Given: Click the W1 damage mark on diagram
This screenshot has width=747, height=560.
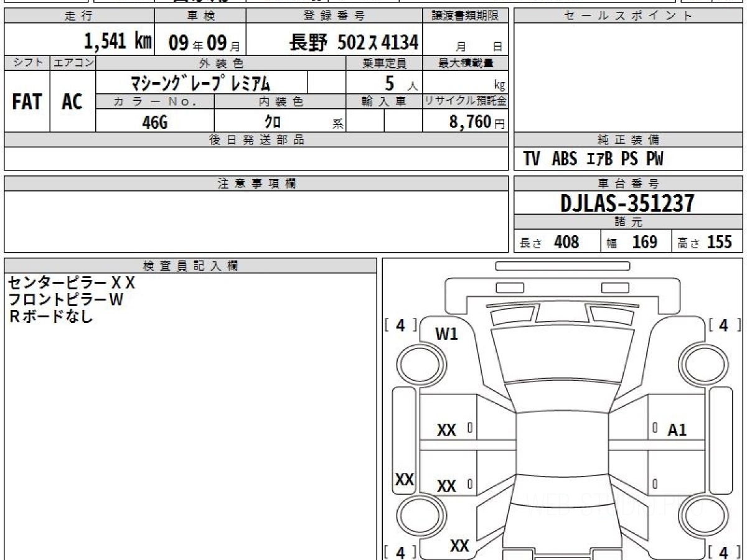Looking at the screenshot, I should click(x=446, y=334).
